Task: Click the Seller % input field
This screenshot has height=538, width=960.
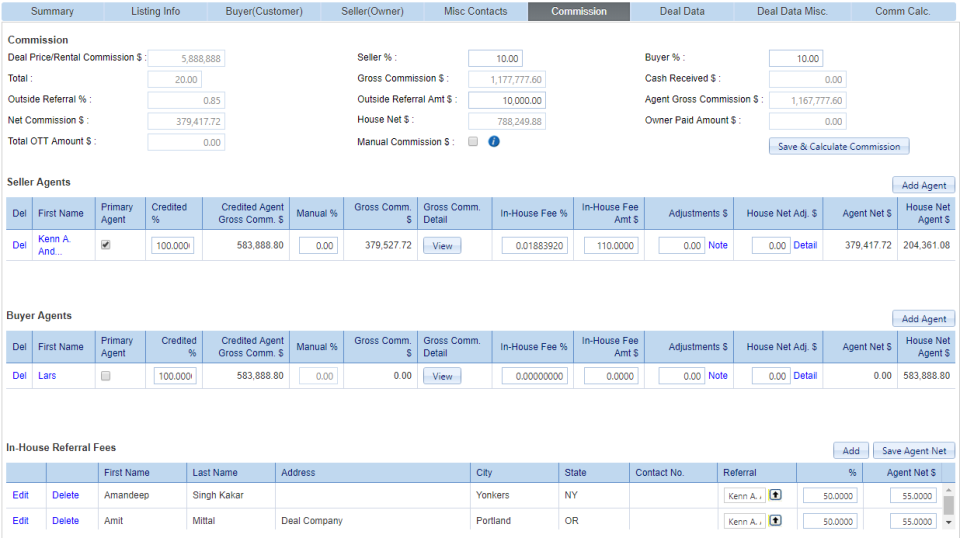Action: (495, 58)
